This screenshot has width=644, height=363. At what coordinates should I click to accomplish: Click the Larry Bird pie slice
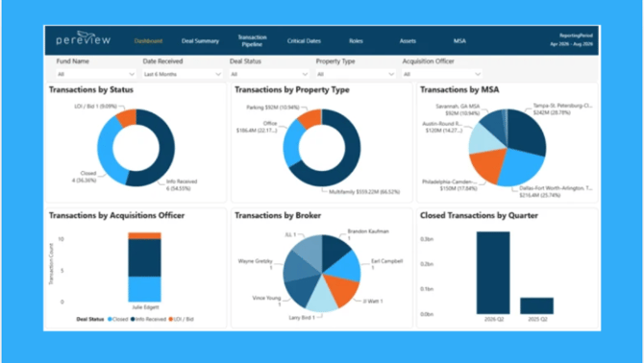point(323,298)
